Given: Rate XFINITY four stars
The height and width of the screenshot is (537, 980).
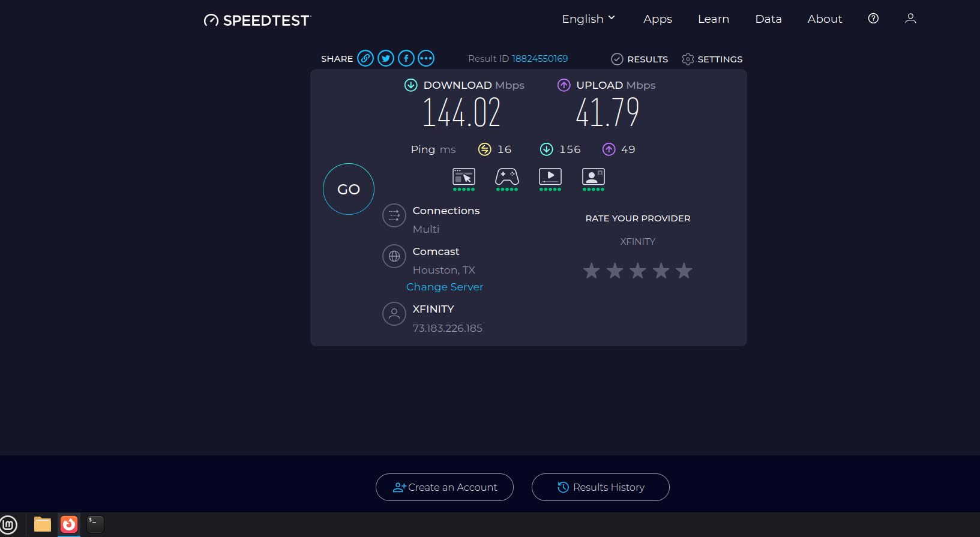Looking at the screenshot, I should coord(661,271).
